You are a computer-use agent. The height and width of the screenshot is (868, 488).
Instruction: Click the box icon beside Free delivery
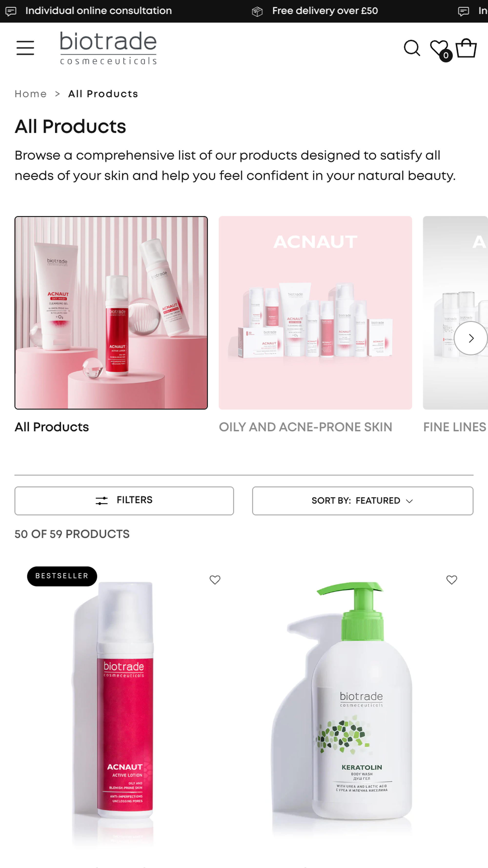257,11
